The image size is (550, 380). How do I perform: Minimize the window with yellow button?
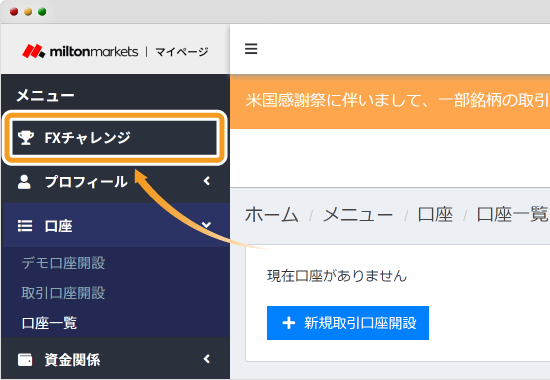[28, 12]
